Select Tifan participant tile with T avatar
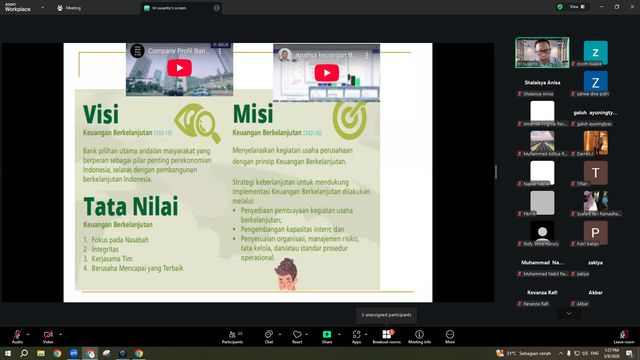Viewport: 640px width, 360px height. (x=596, y=173)
